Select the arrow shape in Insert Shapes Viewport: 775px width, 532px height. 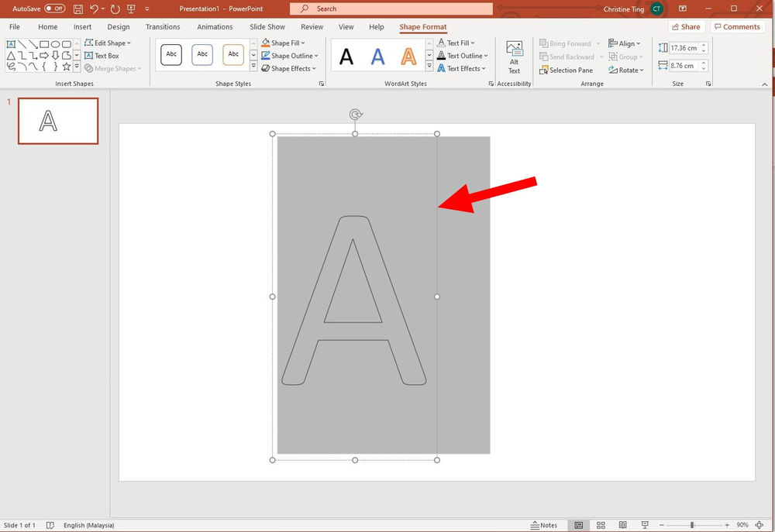click(x=45, y=55)
